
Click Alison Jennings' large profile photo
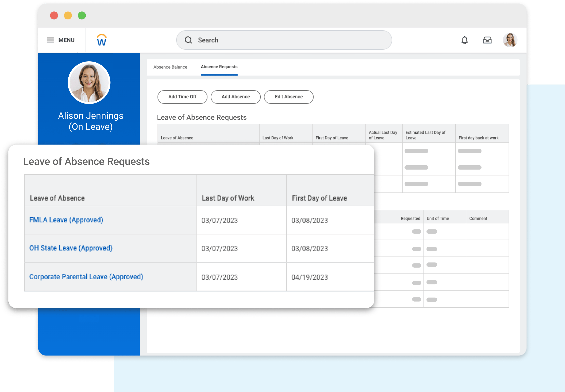(x=89, y=83)
